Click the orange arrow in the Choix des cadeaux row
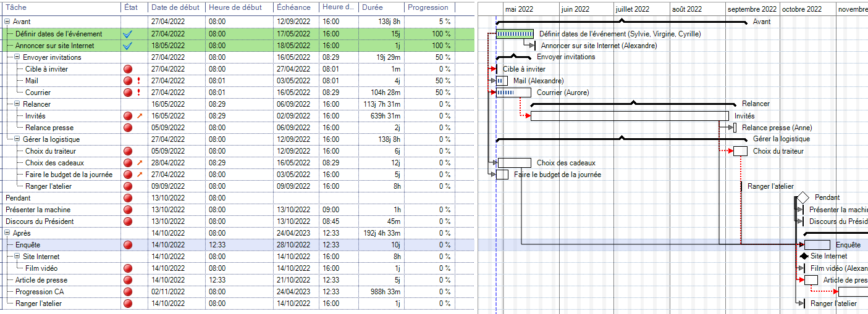Image resolution: width=868 pixels, height=314 pixels. (139, 163)
